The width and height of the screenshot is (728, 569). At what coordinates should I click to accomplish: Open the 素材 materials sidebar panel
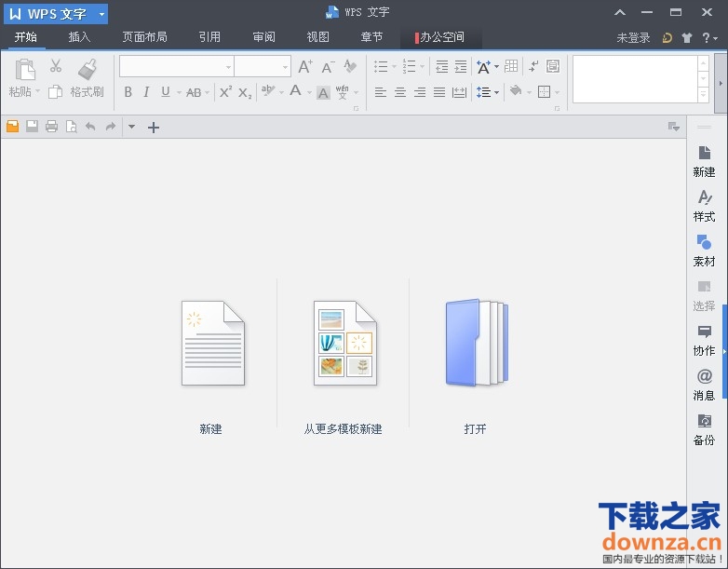[x=704, y=250]
